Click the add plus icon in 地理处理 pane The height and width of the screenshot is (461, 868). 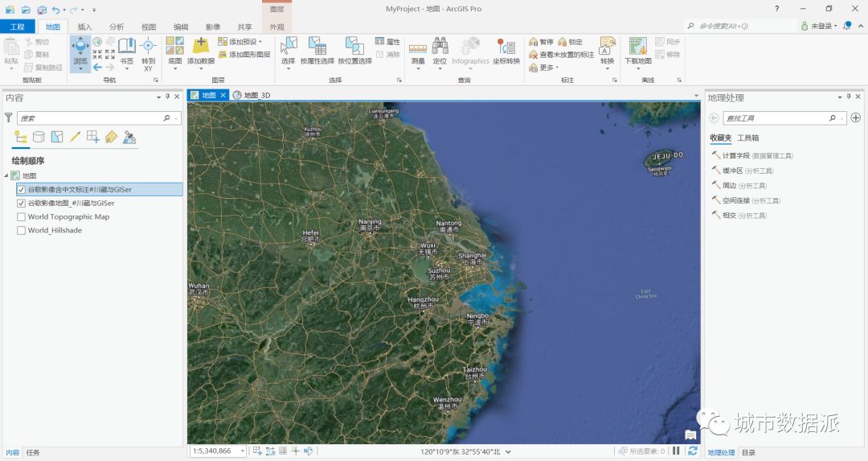point(856,117)
